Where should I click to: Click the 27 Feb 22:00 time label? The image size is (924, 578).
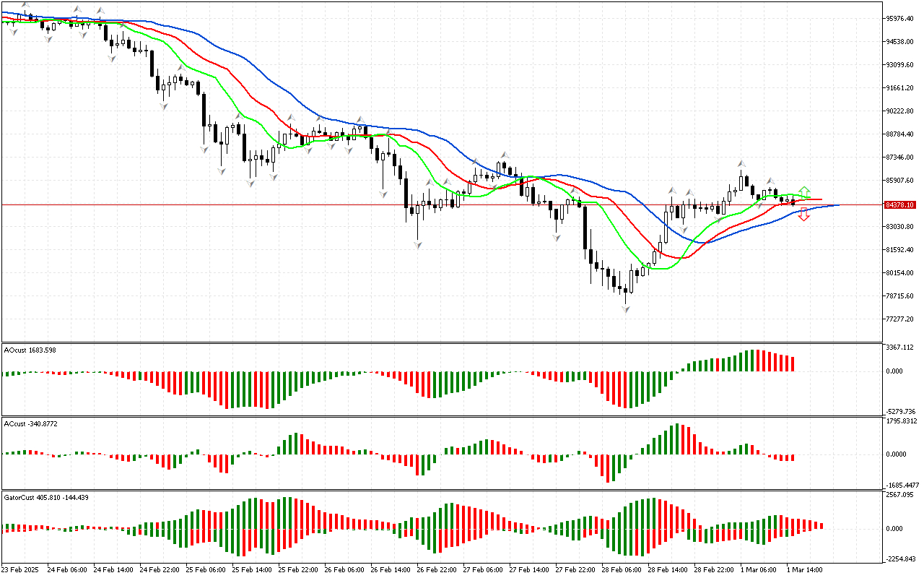pyautogui.click(x=575, y=570)
